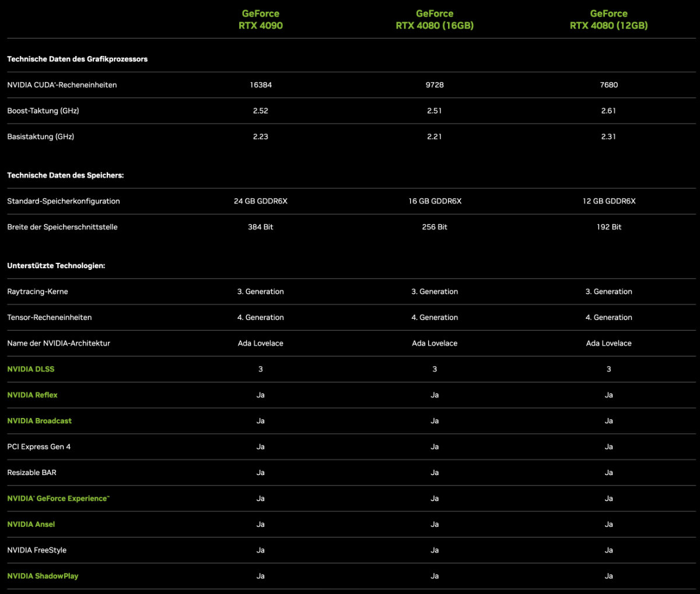Click the Unterstützte Technologien heading
Viewport: 700px width, 594px height.
(x=56, y=266)
